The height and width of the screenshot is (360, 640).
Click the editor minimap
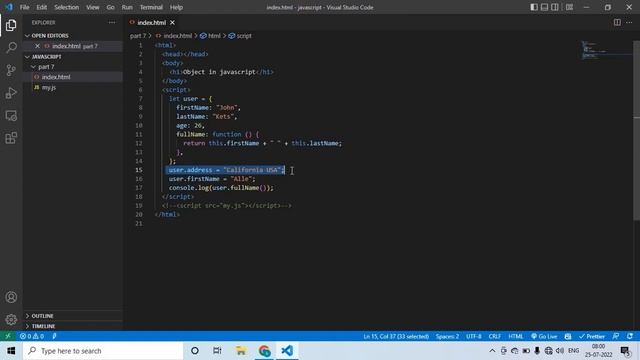(x=606, y=51)
